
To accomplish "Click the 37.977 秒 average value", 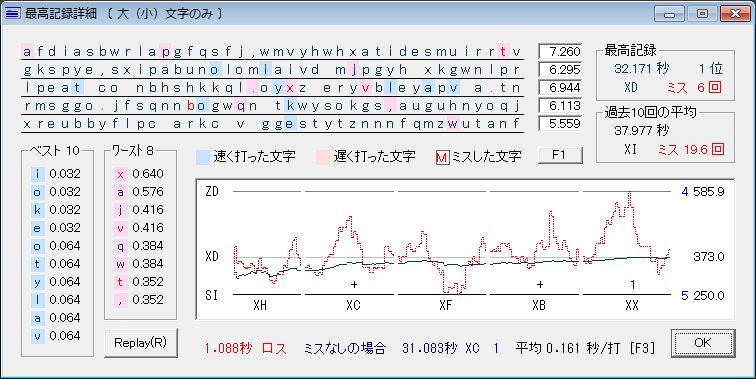I will pyautogui.click(x=642, y=130).
